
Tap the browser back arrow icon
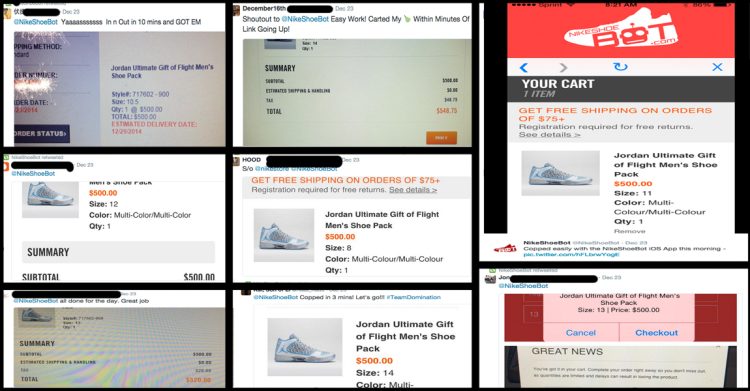[x=524, y=67]
